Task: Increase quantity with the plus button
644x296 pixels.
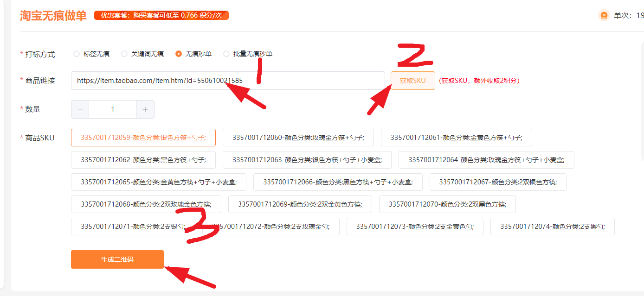Action: click(145, 109)
